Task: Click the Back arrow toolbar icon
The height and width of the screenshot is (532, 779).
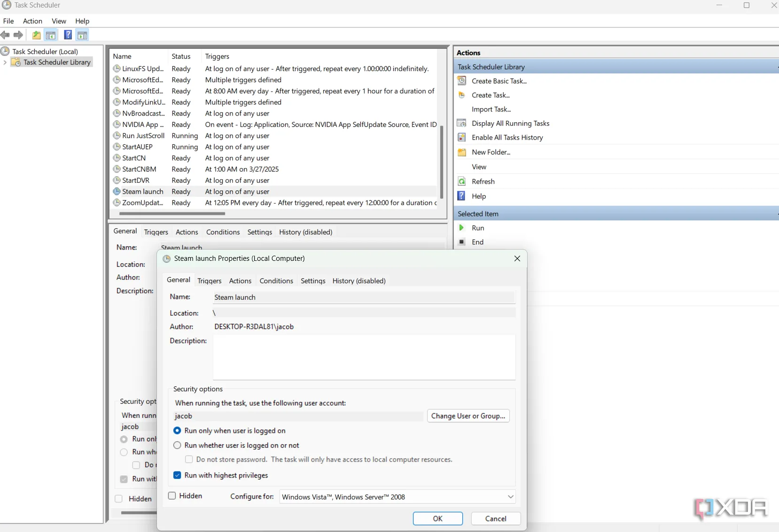Action: [5, 35]
